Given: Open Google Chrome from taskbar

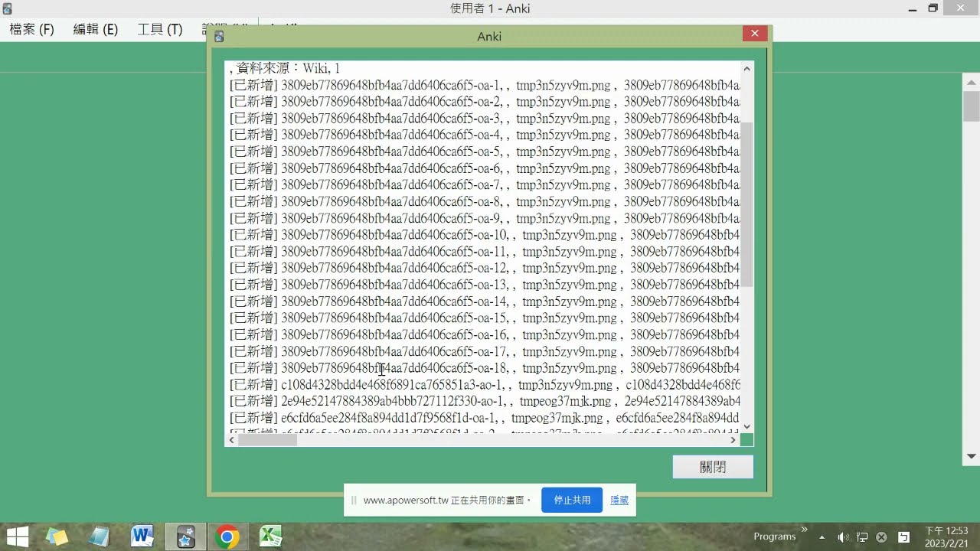Looking at the screenshot, I should click(x=227, y=536).
